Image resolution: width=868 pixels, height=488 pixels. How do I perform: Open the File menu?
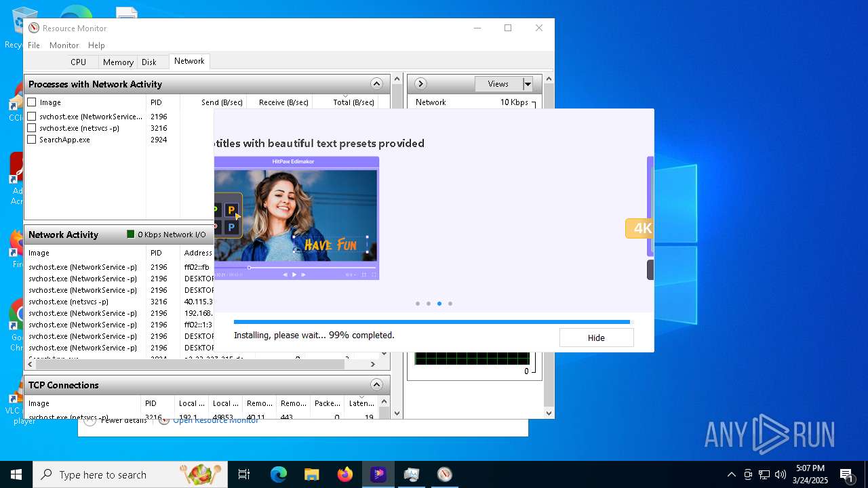click(x=34, y=45)
